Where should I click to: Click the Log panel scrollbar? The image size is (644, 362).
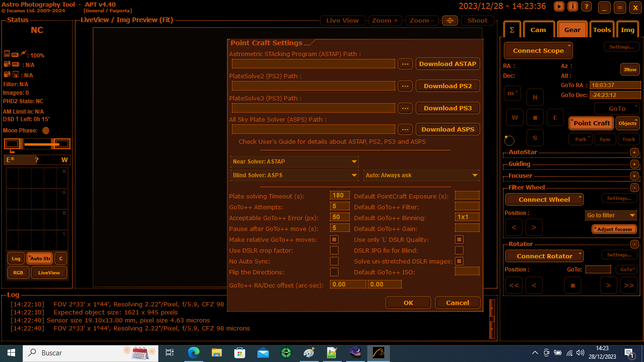point(493,319)
